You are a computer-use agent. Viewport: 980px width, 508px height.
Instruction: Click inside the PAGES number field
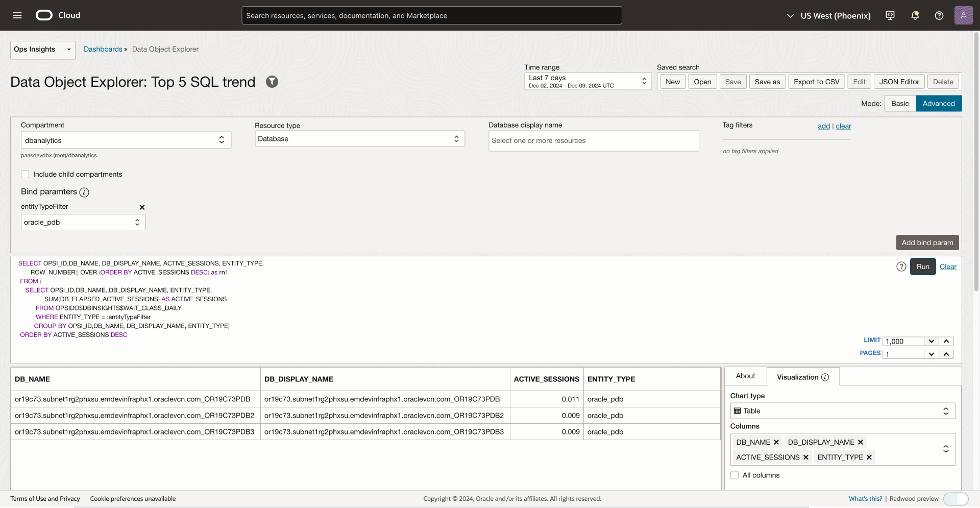pos(903,354)
